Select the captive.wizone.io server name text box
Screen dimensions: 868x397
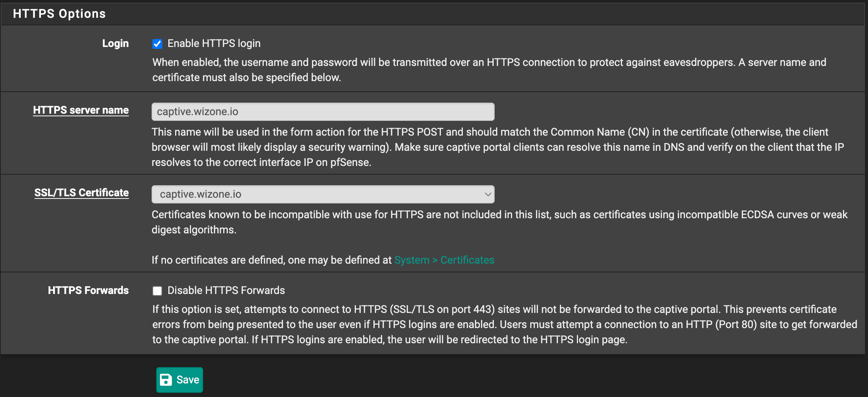323,111
